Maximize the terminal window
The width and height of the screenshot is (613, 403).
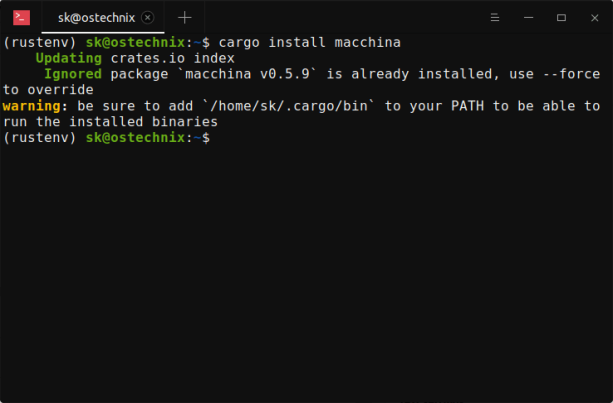coord(561,18)
